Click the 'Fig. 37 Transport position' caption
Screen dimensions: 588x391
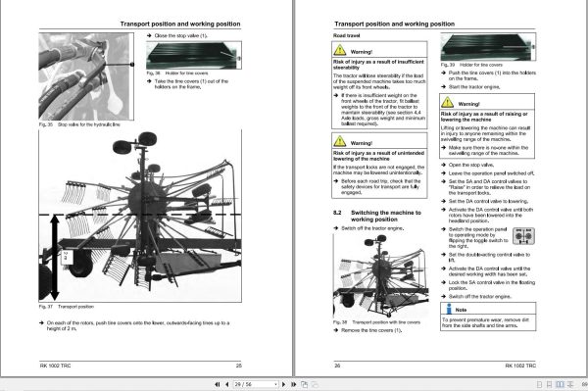pos(67,307)
